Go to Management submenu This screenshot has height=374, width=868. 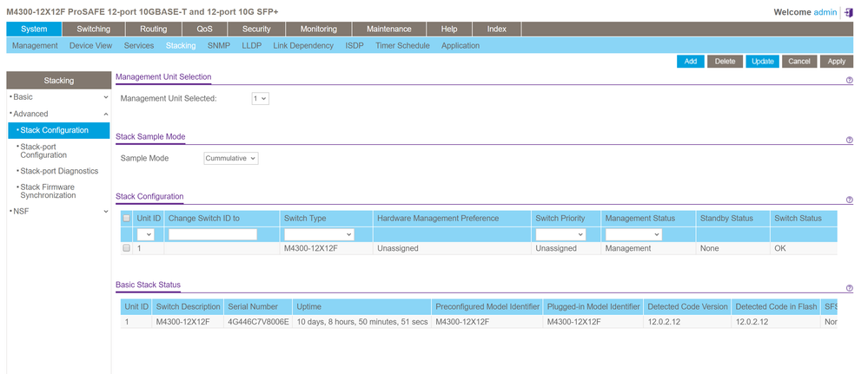[x=35, y=46]
